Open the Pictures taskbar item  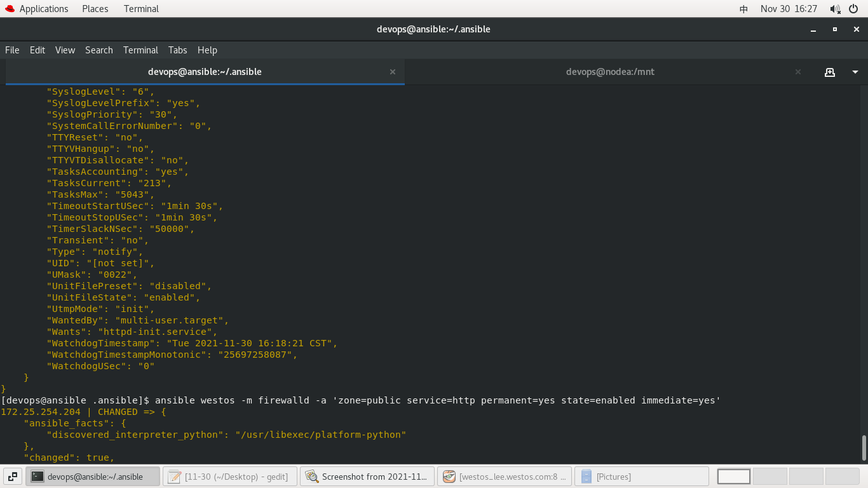pos(642,477)
